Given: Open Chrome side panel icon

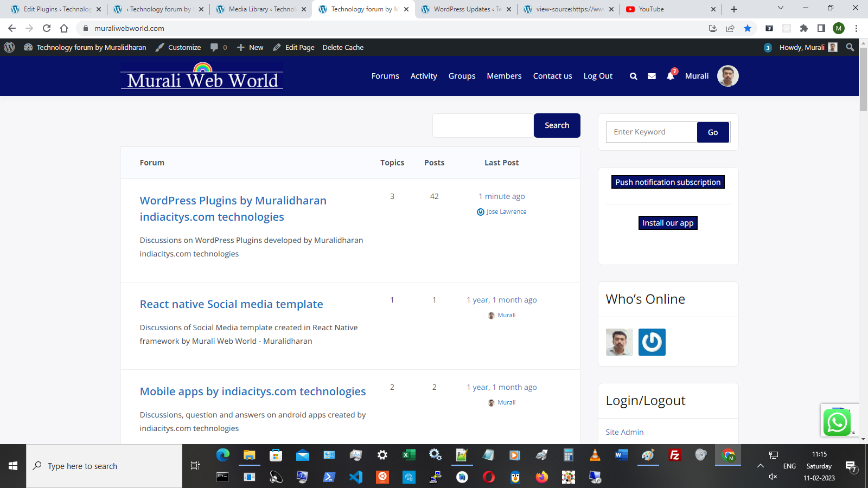Looking at the screenshot, I should (821, 28).
